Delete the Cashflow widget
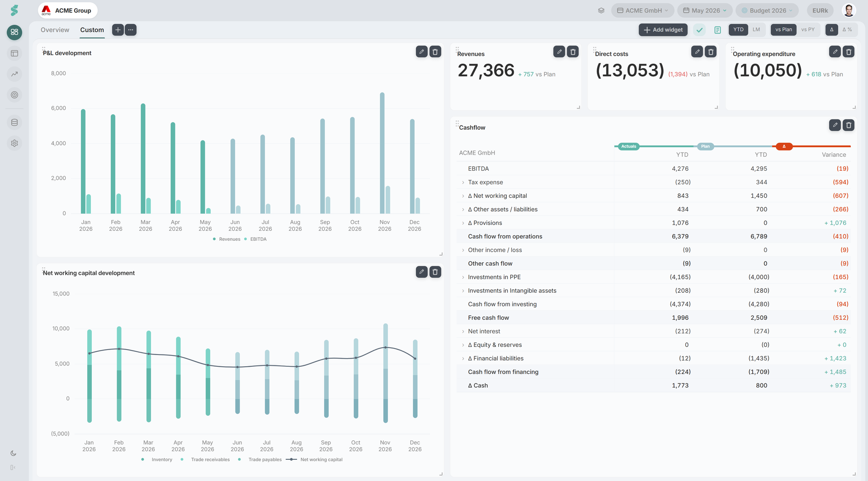The width and height of the screenshot is (868, 481). (849, 125)
